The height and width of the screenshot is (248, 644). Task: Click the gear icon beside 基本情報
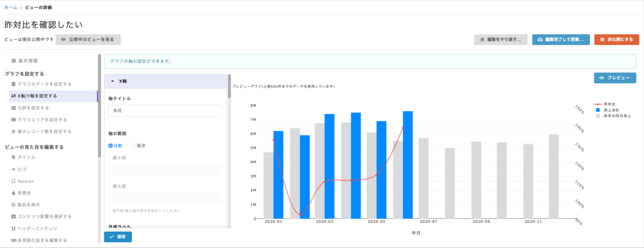point(14,61)
